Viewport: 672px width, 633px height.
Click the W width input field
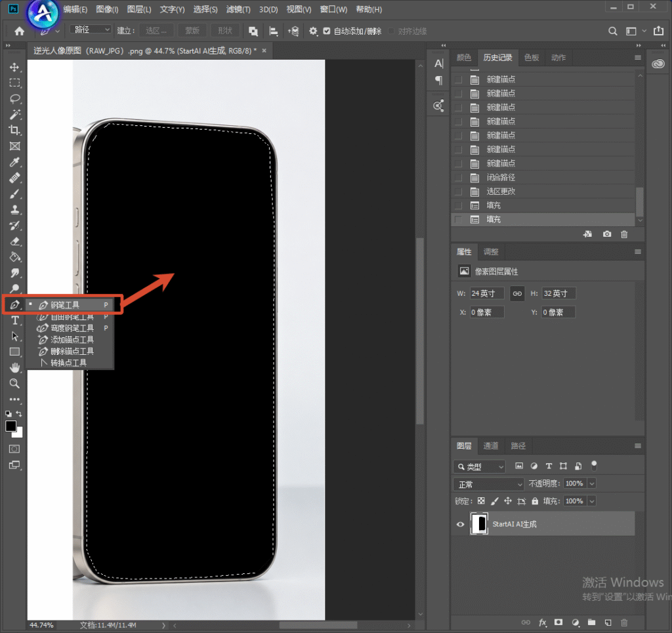click(487, 293)
